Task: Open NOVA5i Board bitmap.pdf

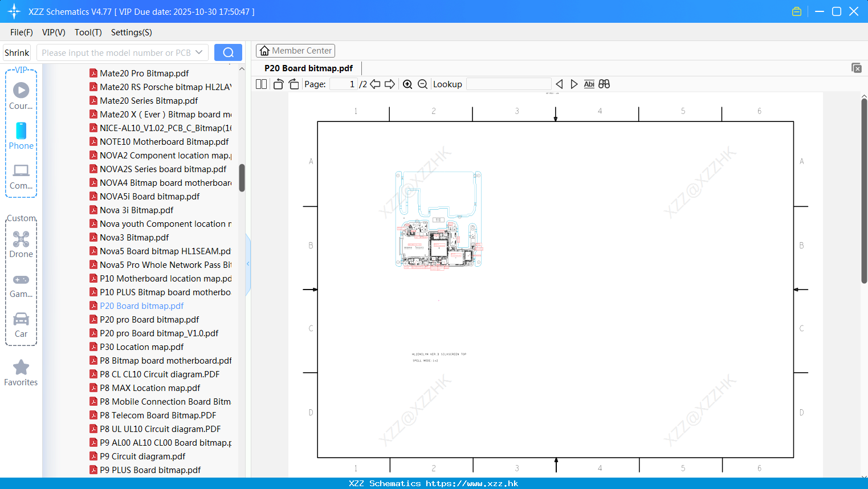Action: coord(145,196)
